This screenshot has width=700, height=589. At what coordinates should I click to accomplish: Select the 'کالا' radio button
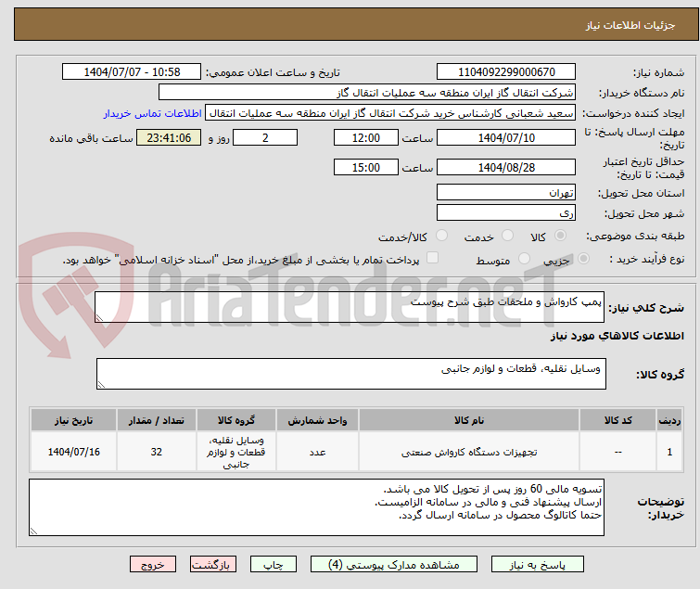click(x=560, y=236)
